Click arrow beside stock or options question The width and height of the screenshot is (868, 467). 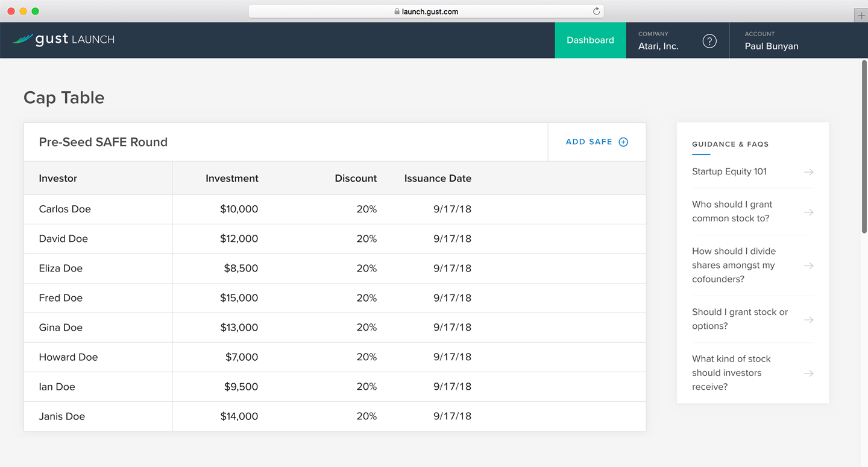(x=808, y=319)
